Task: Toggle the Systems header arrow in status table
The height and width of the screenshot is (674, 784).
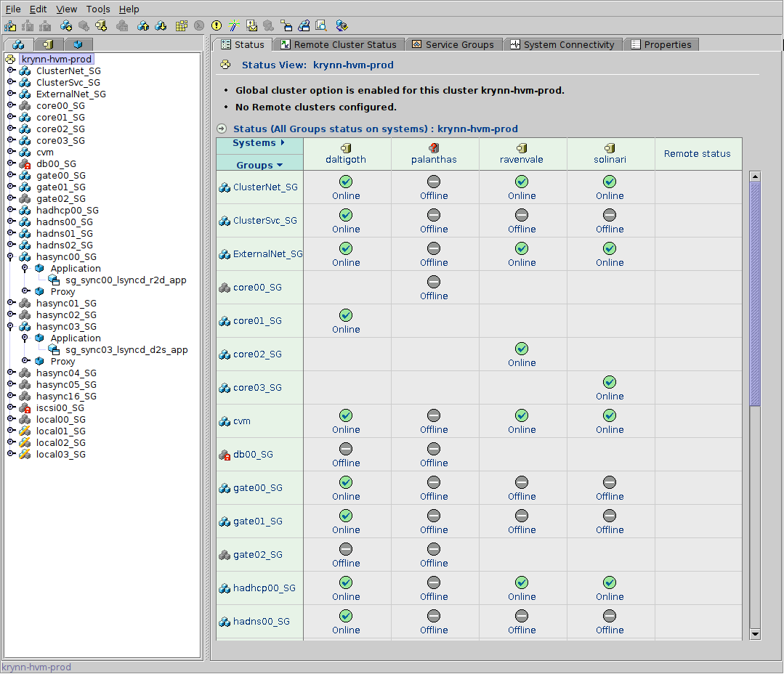Action: [x=283, y=143]
